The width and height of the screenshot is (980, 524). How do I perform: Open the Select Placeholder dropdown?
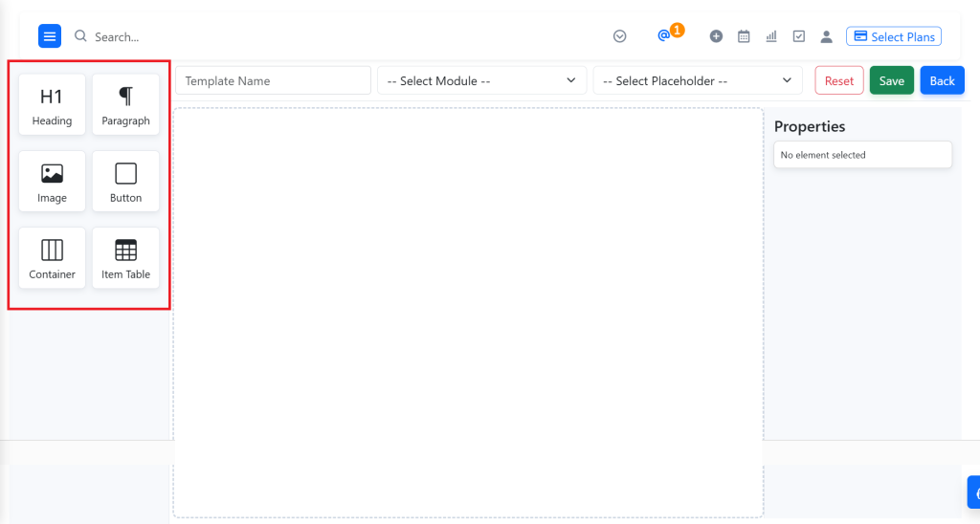click(698, 80)
